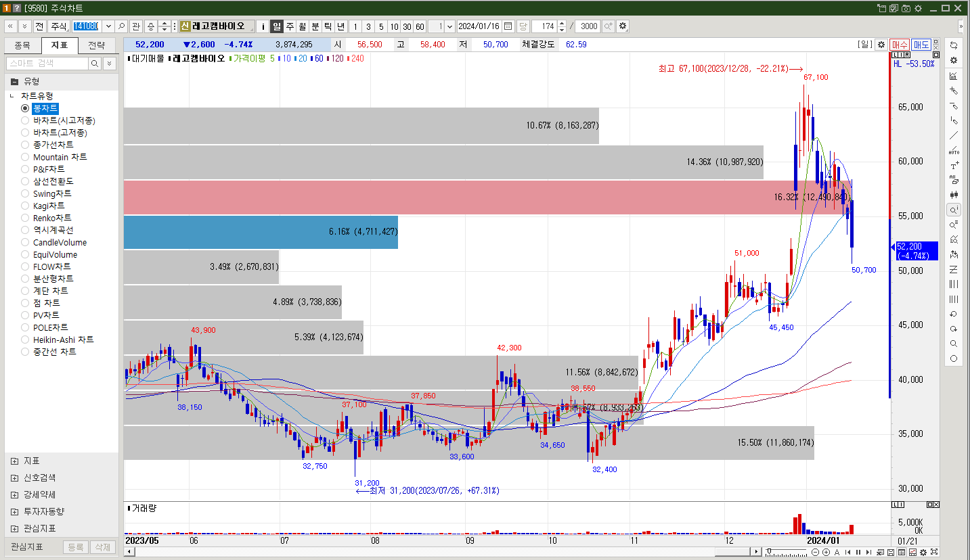The height and width of the screenshot is (560, 970).
Task: Click the 관 watchlist button
Action: click(136, 26)
